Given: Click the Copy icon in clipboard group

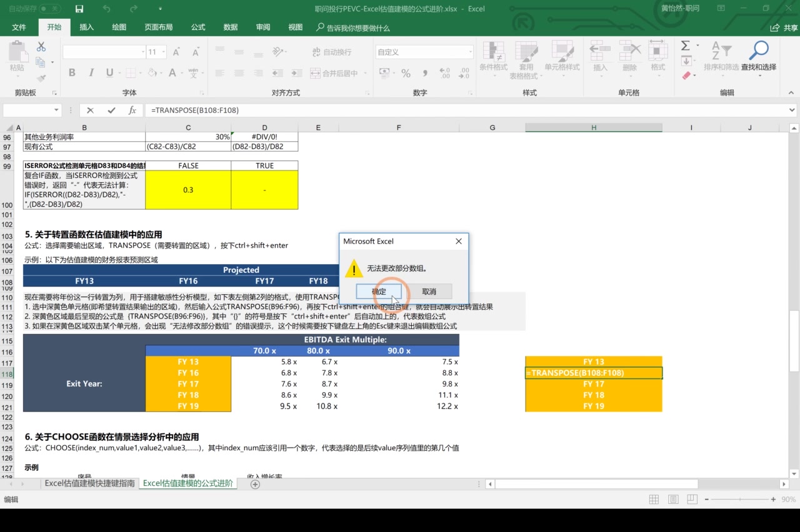Looking at the screenshot, I should pyautogui.click(x=41, y=62).
